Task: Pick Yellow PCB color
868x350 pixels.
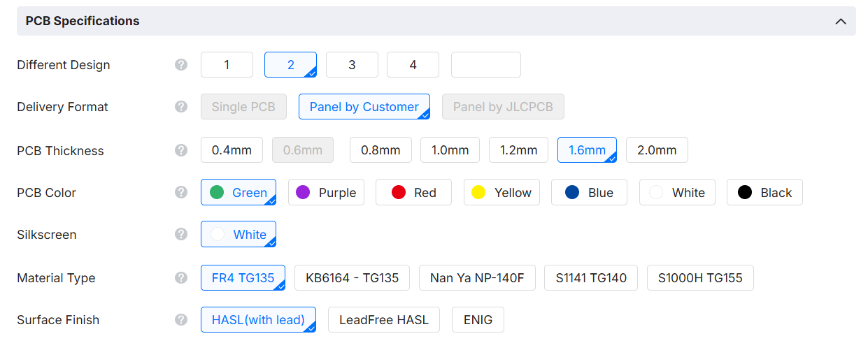Action: coord(501,192)
